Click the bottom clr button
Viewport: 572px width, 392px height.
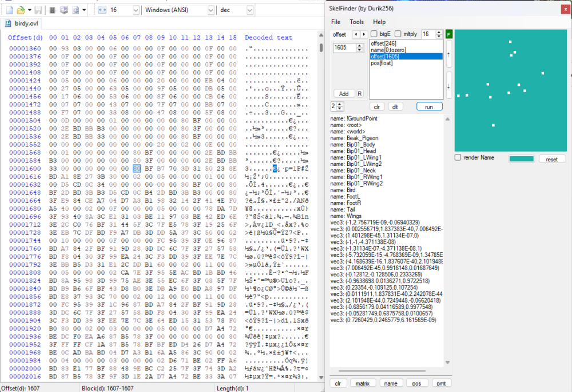338,383
